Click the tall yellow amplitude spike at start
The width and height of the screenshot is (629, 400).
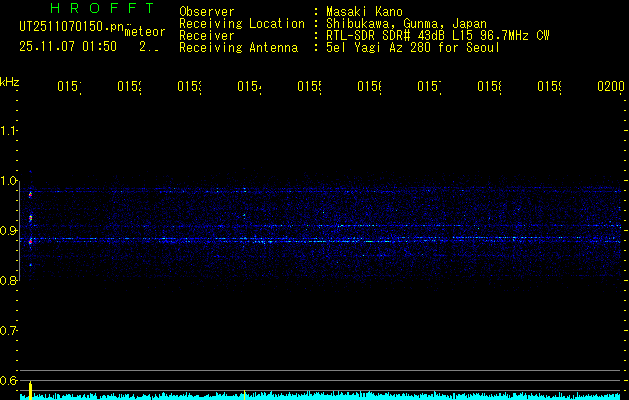(30, 391)
